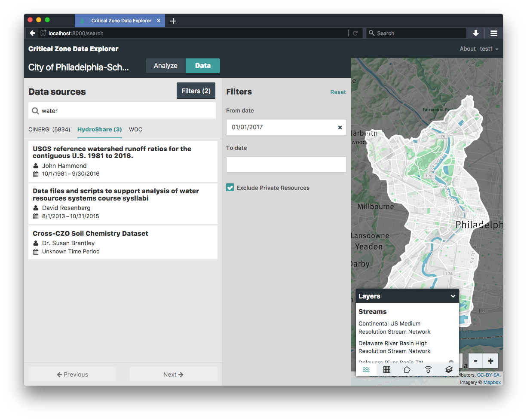Image resolution: width=527 pixels, height=420 pixels.
Task: Reset all filters
Action: 338,92
